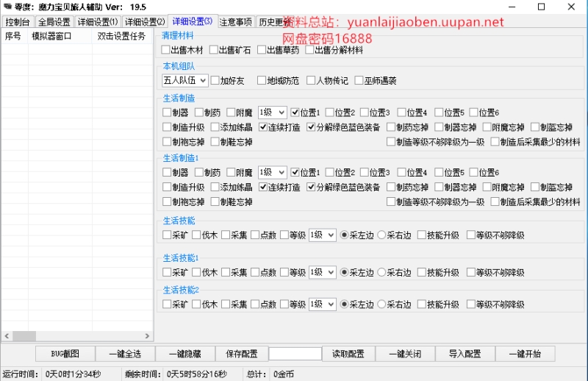Open the 等级 dropdown in 生活技能1 section
The image size is (588, 381).
[323, 272]
